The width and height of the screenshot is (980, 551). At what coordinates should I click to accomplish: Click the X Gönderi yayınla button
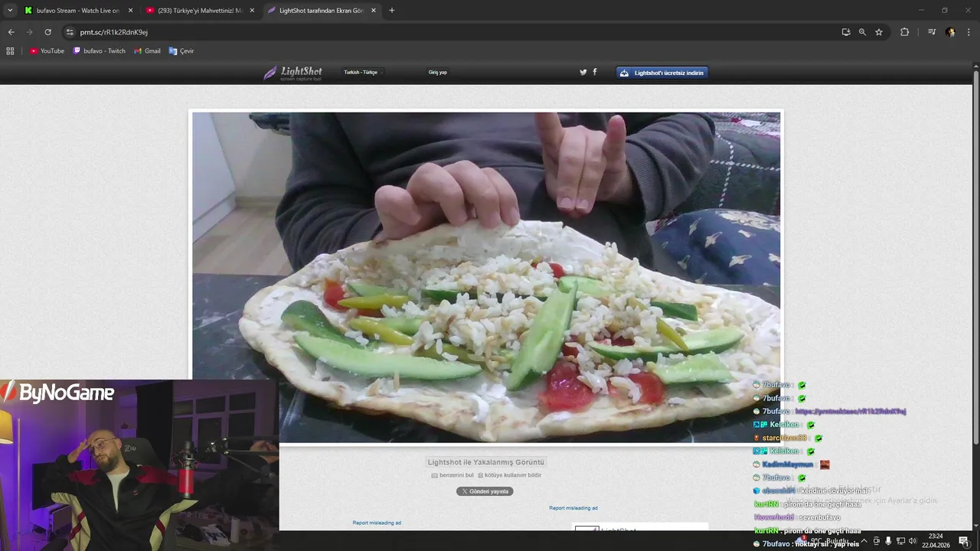[485, 491]
